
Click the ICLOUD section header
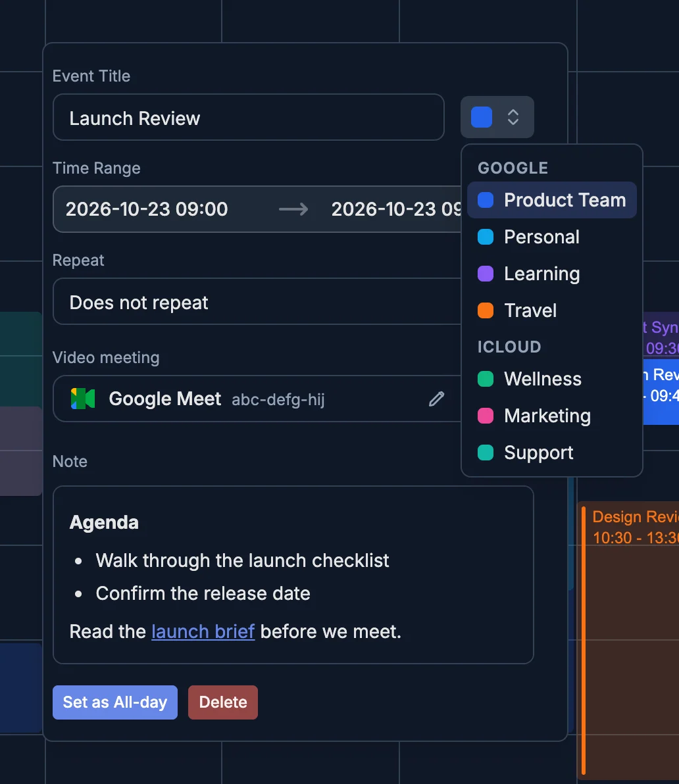[509, 347]
